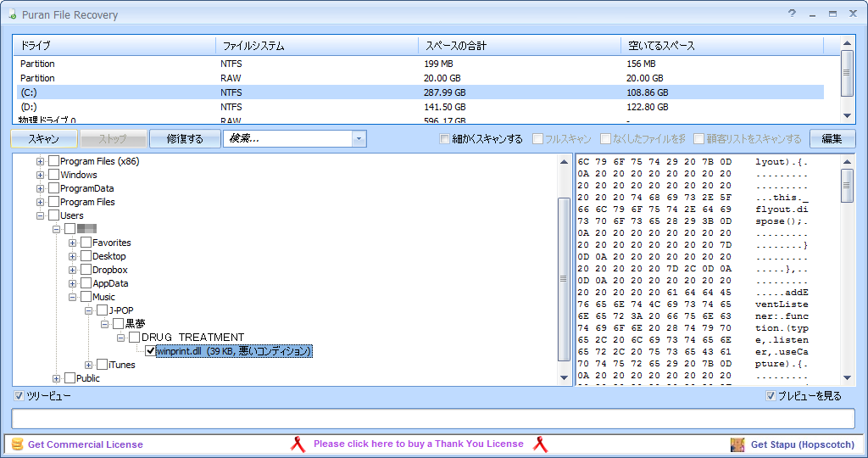Click the 修復する button

185,139
